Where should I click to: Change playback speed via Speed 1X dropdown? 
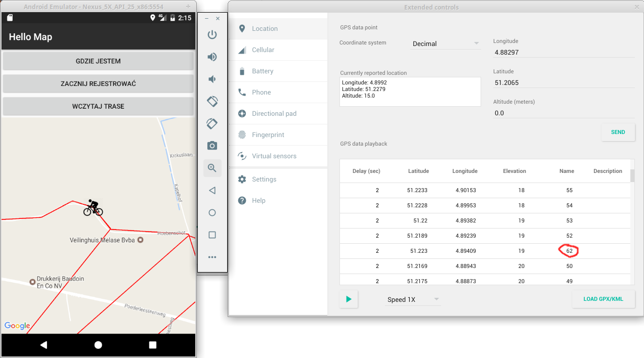coord(412,299)
